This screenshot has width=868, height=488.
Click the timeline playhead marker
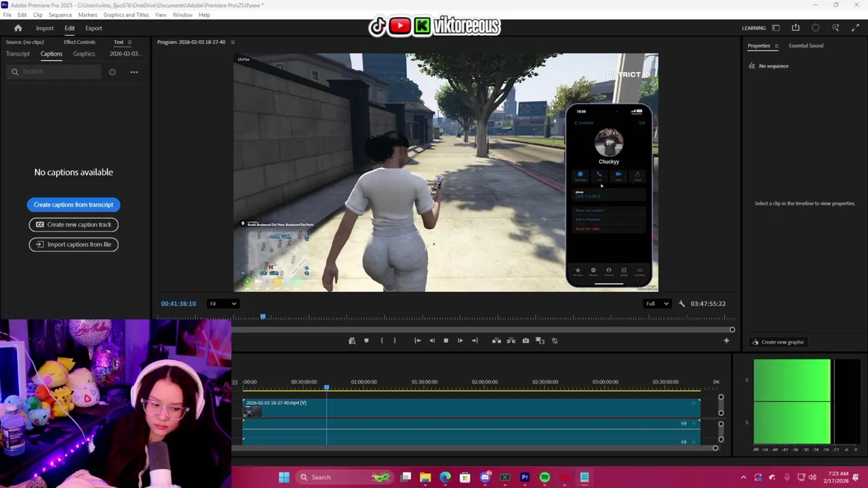pyautogui.click(x=326, y=387)
